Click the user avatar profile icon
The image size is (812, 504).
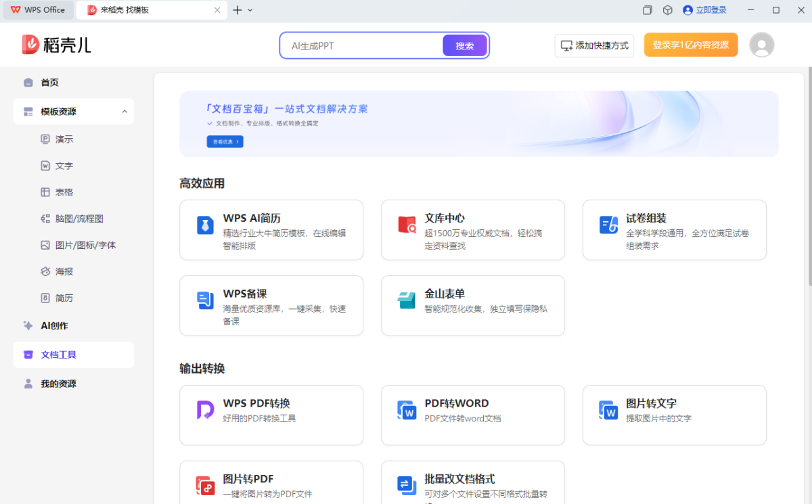pyautogui.click(x=761, y=45)
